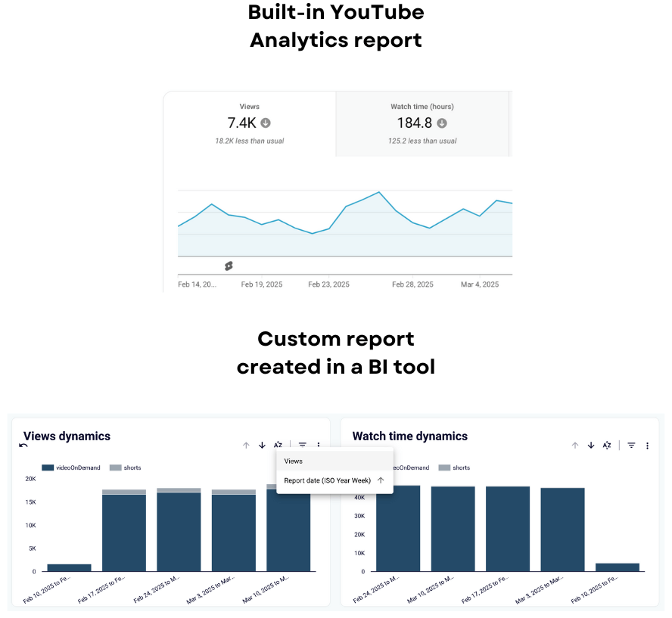Select Report date (ISO Year Week) sort option
Viewport: 672px width, 618px height.
coord(334,480)
